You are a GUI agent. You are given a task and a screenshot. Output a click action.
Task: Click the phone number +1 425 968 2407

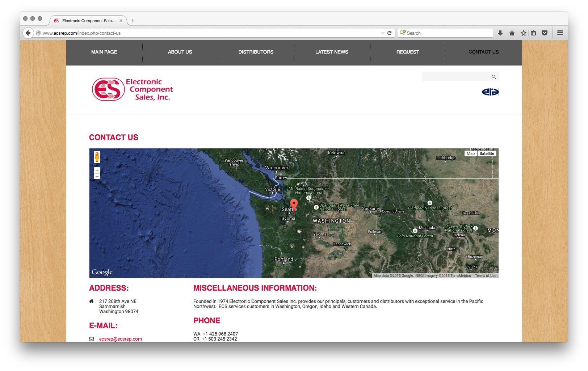[x=220, y=334]
